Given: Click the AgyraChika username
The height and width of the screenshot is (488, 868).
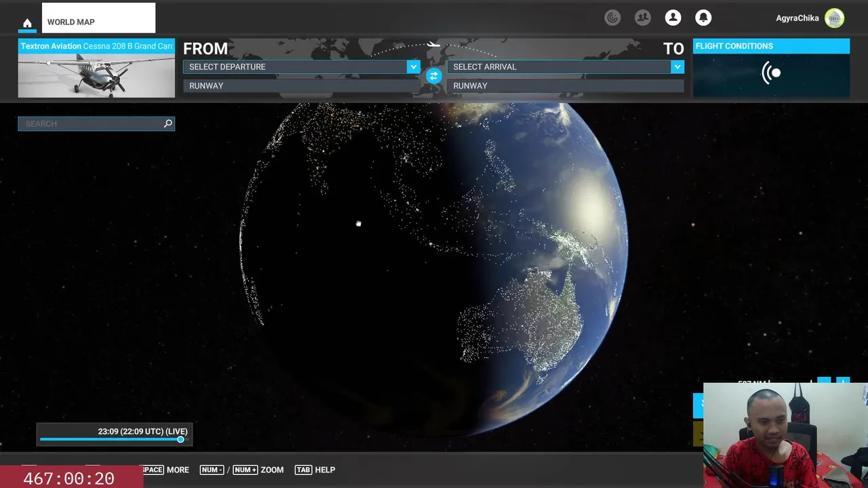Looking at the screenshot, I should (x=797, y=18).
